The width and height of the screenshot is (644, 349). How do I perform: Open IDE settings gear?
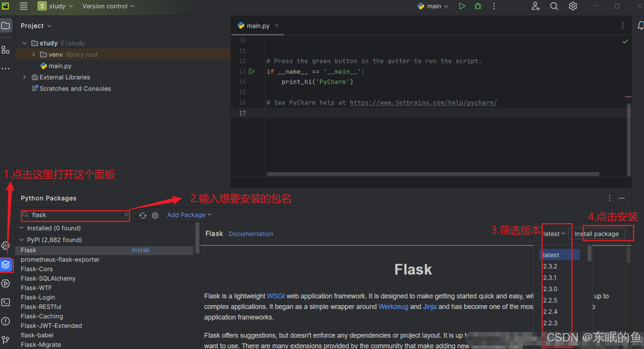pos(573,6)
